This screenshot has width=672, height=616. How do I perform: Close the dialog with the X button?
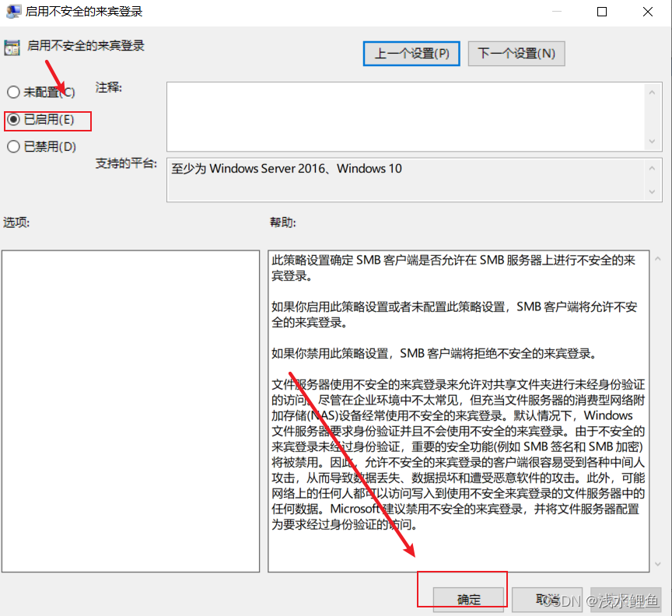(648, 12)
